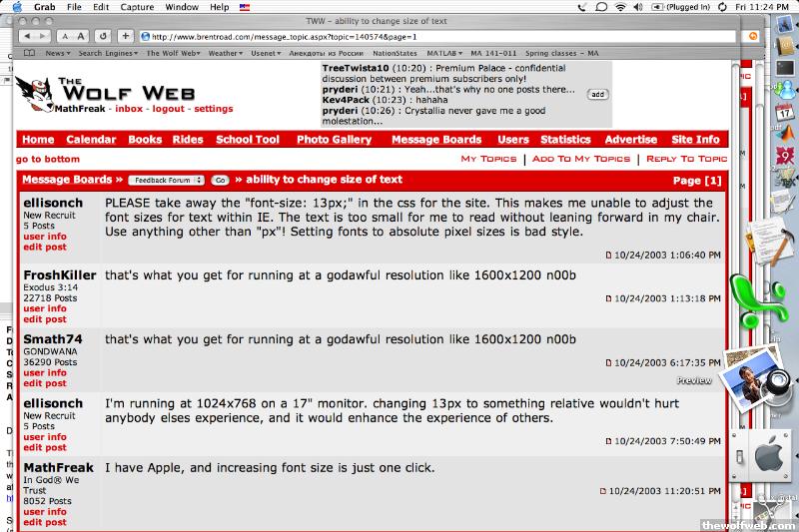Open FroshKiller's user info link
This screenshot has height=532, width=799.
[45, 308]
